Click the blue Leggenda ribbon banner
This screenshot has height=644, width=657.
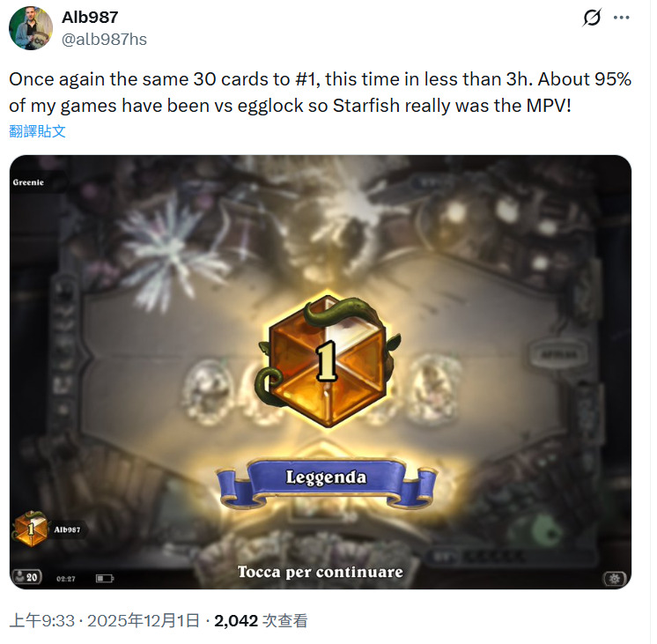point(327,482)
